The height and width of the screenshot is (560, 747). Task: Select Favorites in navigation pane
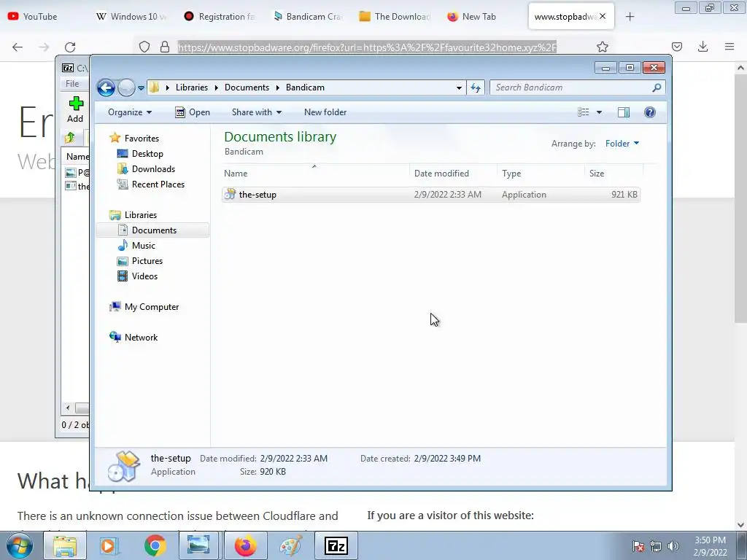pos(142,138)
